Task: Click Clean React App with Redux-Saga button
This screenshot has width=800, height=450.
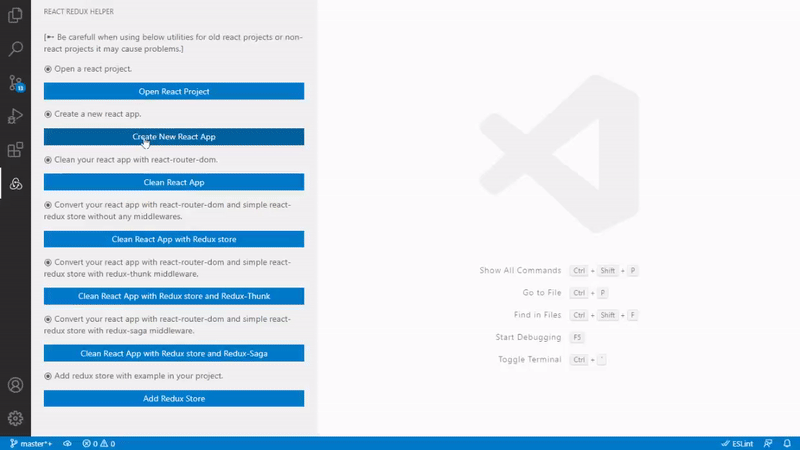Action: 174,353
